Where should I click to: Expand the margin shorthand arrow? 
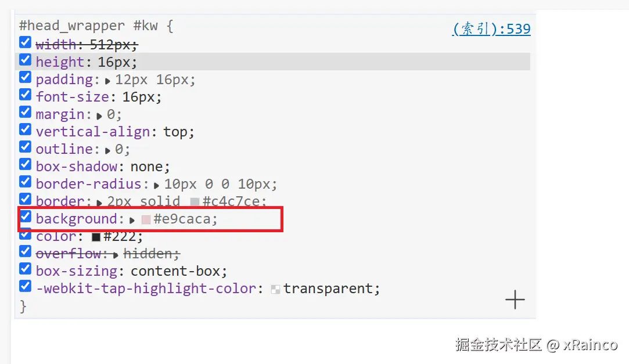pos(99,116)
